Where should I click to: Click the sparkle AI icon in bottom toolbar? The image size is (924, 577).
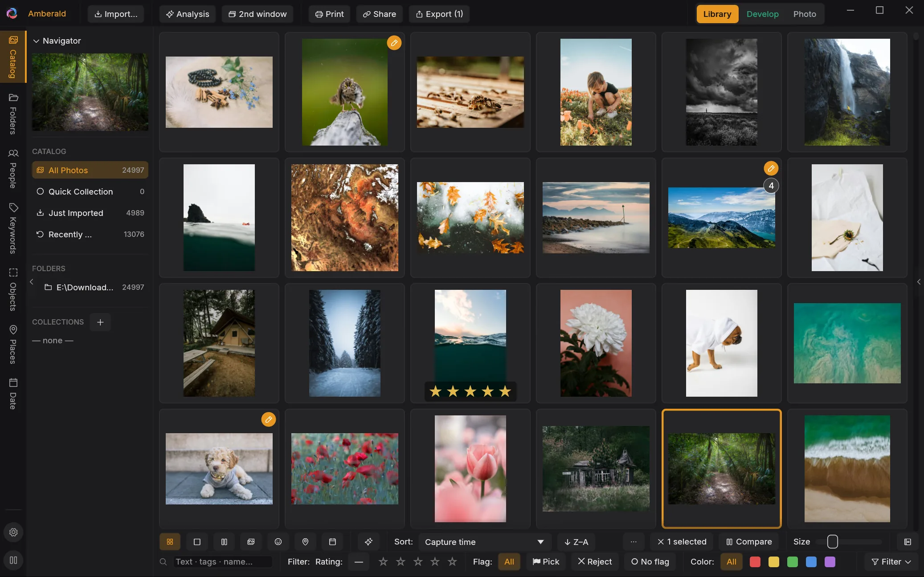(368, 542)
